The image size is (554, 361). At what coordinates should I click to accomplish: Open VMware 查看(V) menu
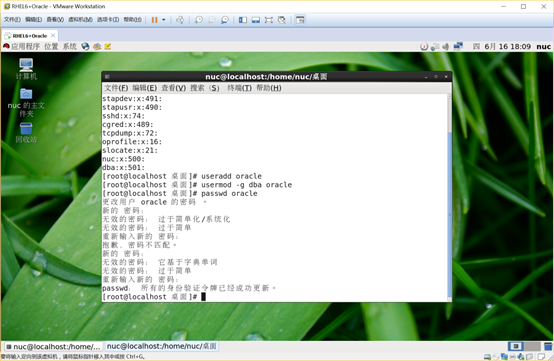[x=55, y=20]
